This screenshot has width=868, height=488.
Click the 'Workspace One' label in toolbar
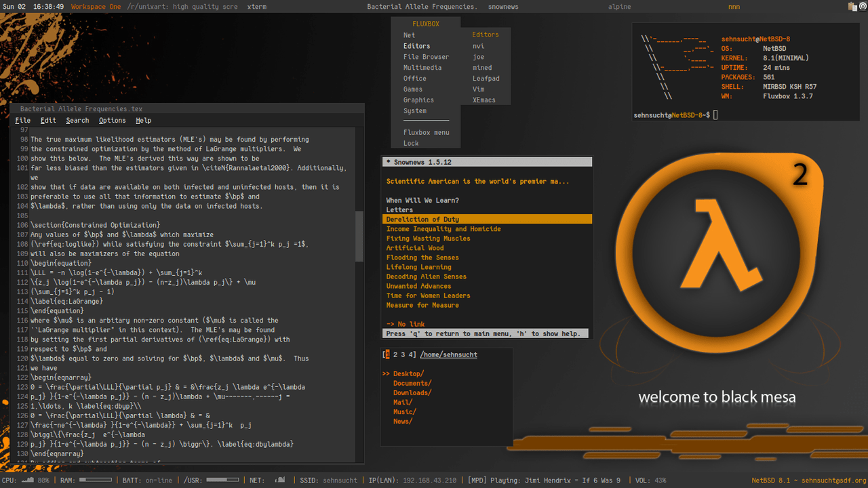[x=96, y=7]
